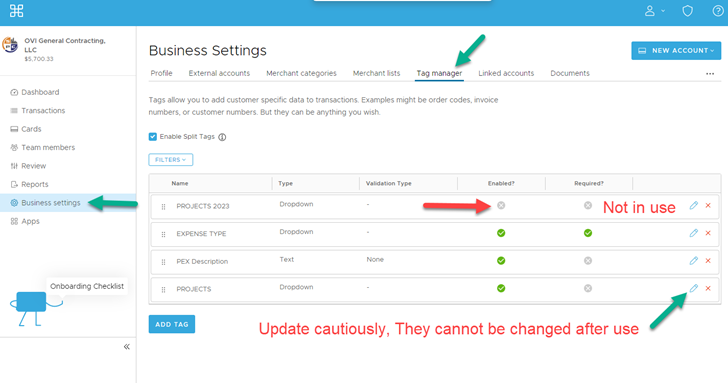Select Business settings in sidebar
Screen dimensions: 728x383
(x=68, y=203)
